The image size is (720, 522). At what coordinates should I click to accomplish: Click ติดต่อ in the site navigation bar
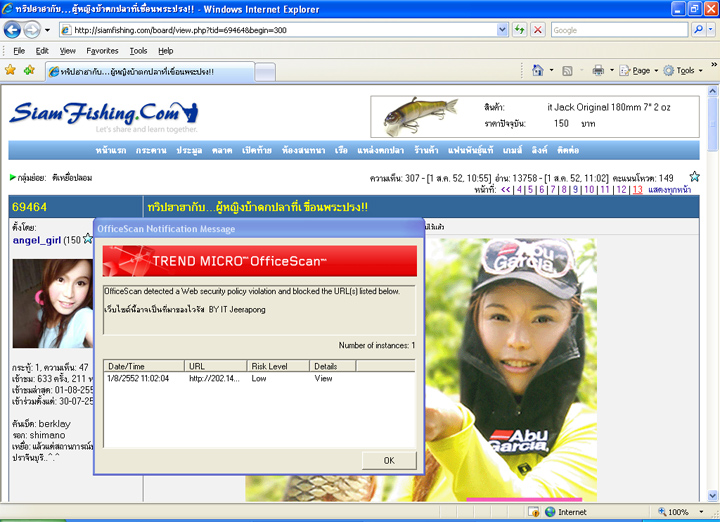pos(568,150)
